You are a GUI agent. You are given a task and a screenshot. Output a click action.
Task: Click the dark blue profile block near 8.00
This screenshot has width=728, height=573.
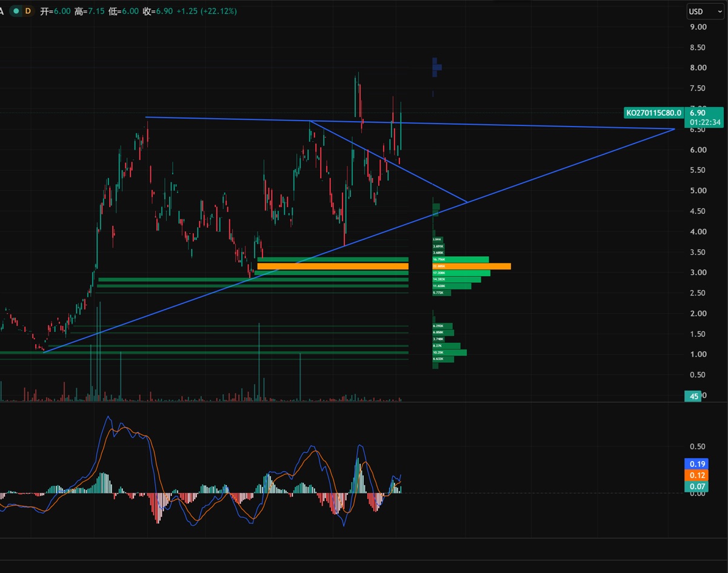436,67
